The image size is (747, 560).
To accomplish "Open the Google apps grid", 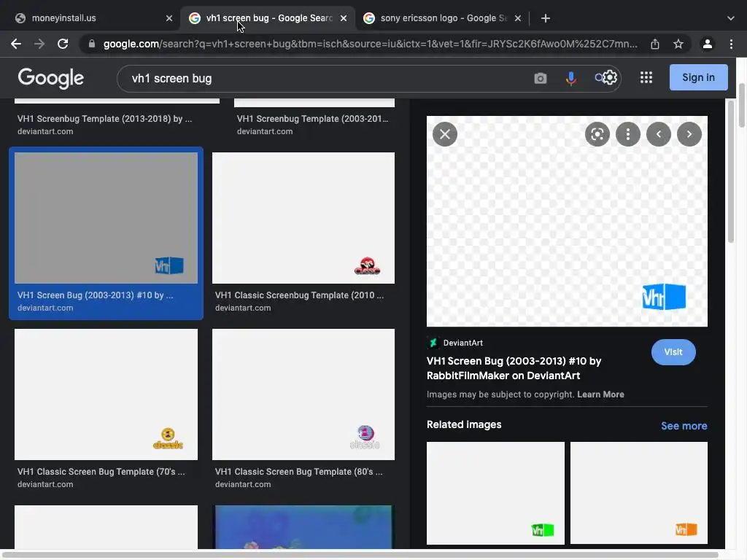I will point(646,77).
